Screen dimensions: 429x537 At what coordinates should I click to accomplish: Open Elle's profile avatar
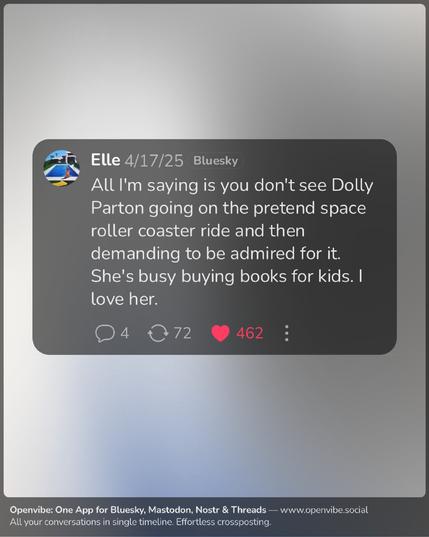62,167
